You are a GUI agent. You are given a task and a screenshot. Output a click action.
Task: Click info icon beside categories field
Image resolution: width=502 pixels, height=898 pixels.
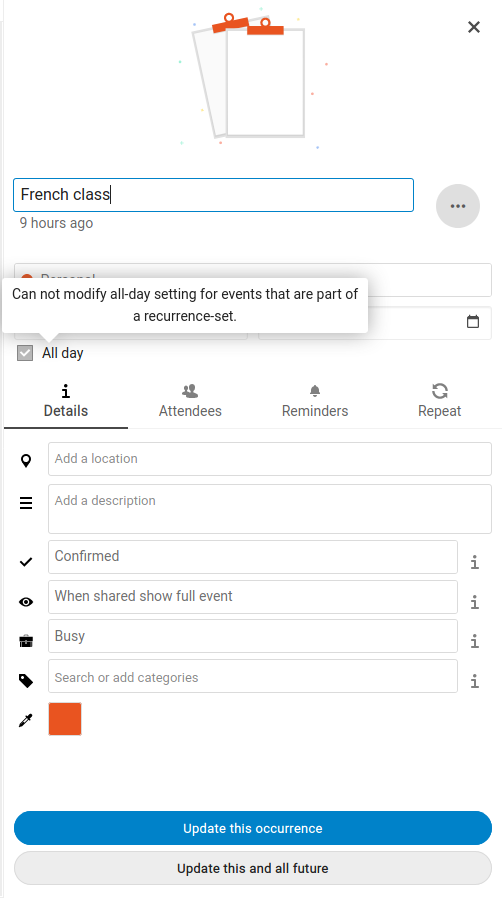point(475,682)
